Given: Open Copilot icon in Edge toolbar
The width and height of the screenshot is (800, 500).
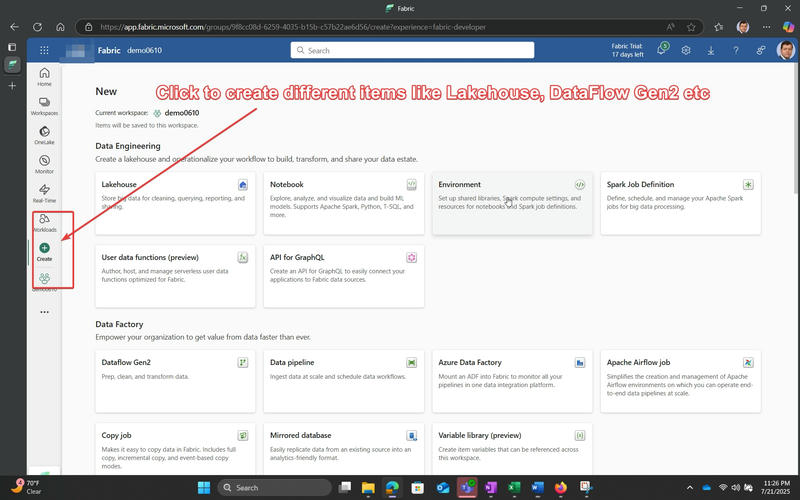Looking at the screenshot, I should tap(788, 27).
